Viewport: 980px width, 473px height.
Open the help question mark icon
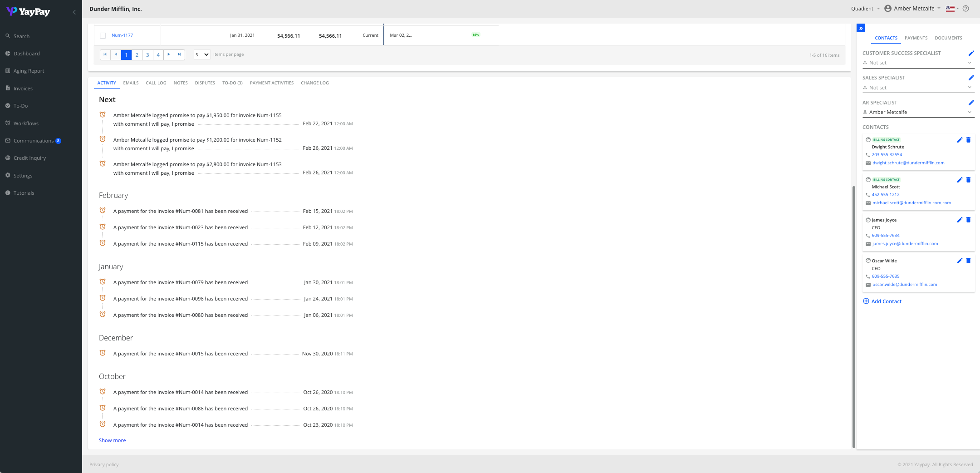(x=966, y=9)
